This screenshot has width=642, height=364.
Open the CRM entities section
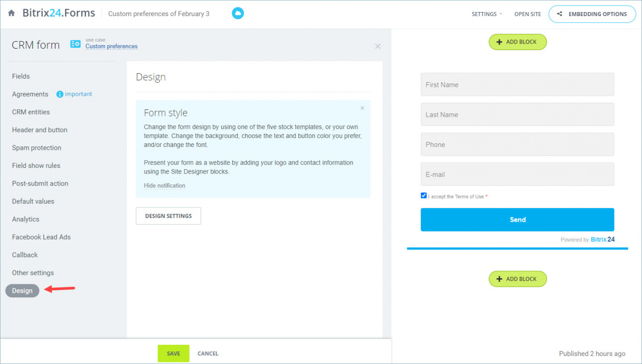point(31,112)
